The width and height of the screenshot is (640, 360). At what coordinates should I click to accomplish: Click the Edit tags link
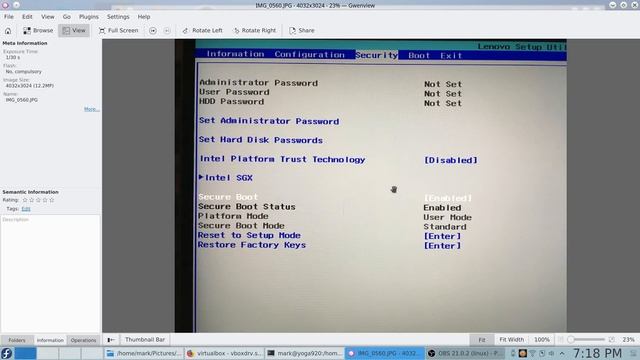26,209
